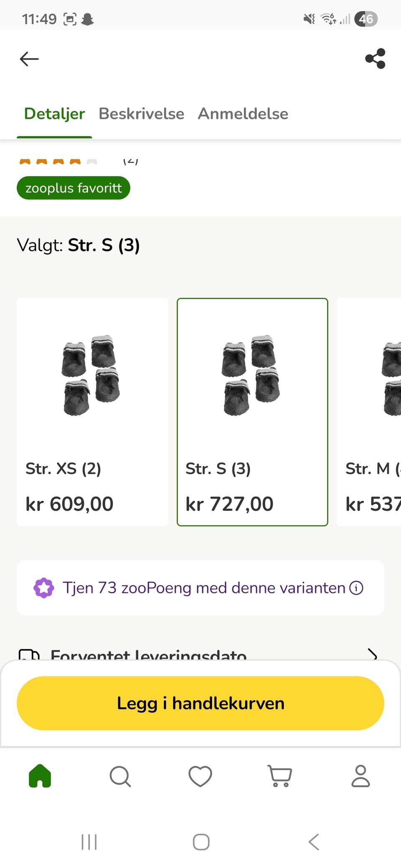Select the Str. S (3) variant card

[252, 412]
